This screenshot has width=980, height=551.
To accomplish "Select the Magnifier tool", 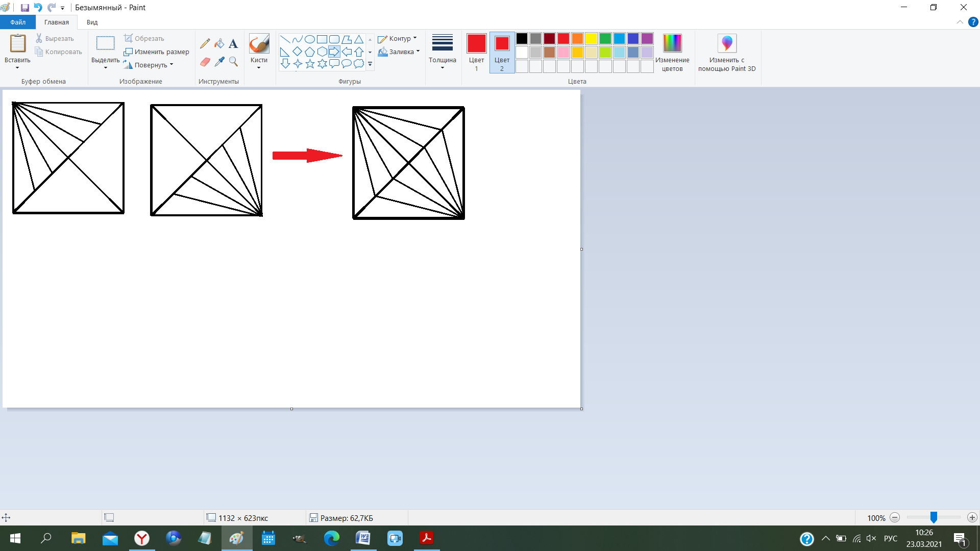I will pos(233,62).
